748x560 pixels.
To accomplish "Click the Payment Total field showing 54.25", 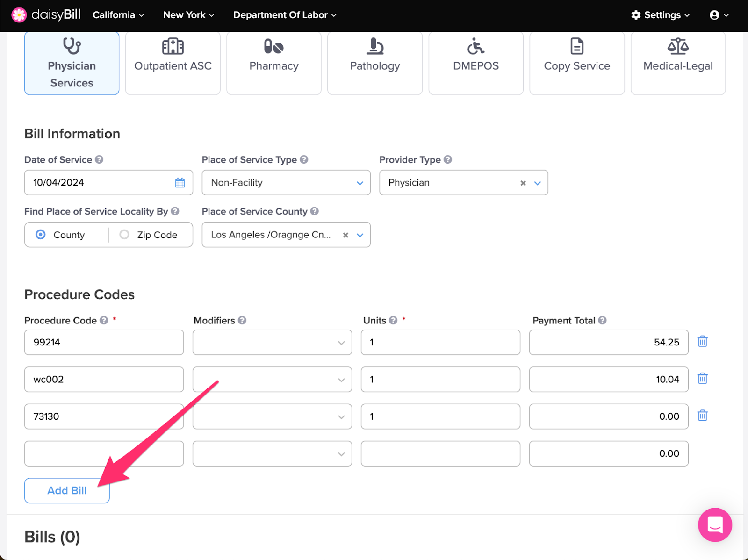I will (x=609, y=342).
